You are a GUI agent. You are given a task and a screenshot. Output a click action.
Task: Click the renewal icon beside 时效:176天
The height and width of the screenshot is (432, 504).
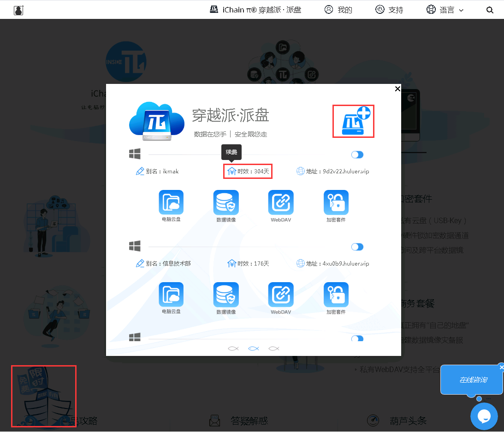pos(232,264)
